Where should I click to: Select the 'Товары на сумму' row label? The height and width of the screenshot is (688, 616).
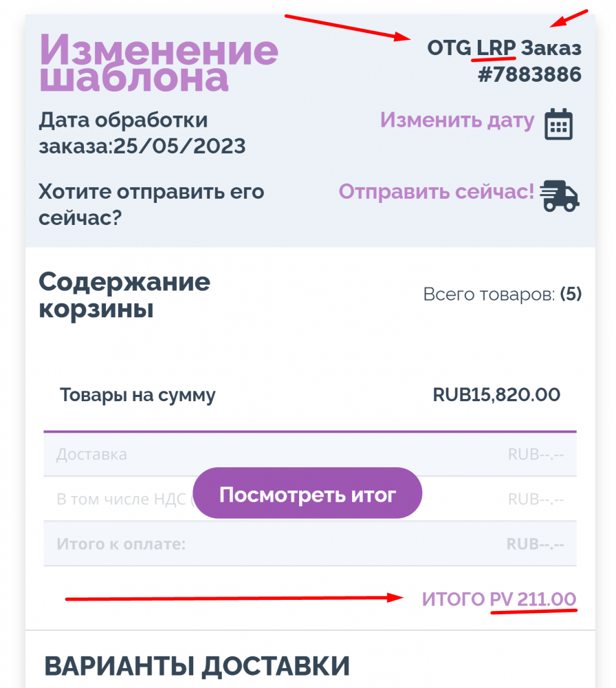[x=137, y=395]
